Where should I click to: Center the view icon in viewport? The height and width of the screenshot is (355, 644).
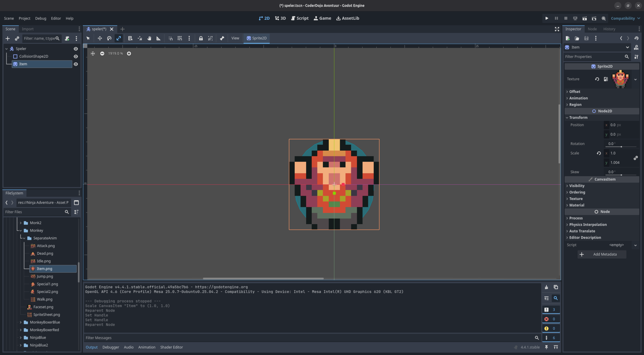coord(93,53)
